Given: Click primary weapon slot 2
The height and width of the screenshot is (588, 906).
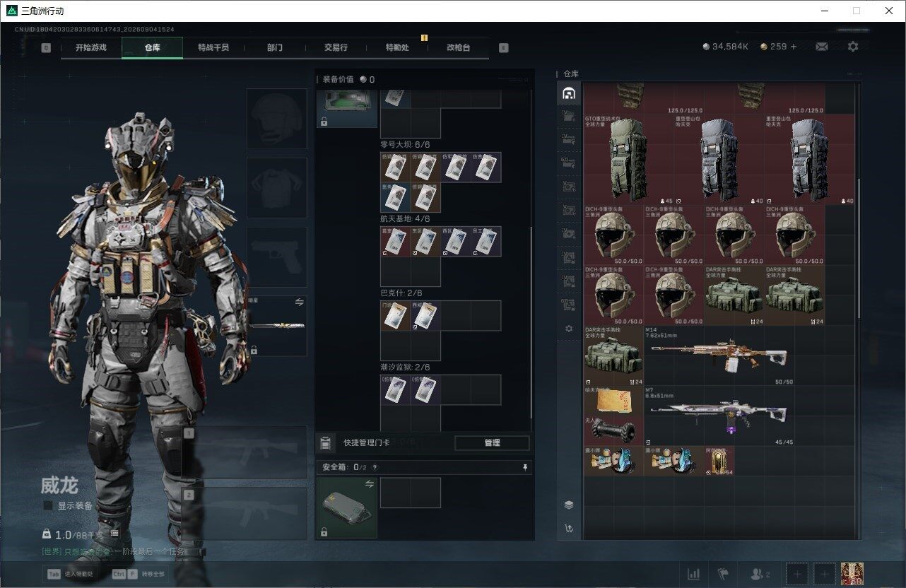Looking at the screenshot, I should 245,513.
